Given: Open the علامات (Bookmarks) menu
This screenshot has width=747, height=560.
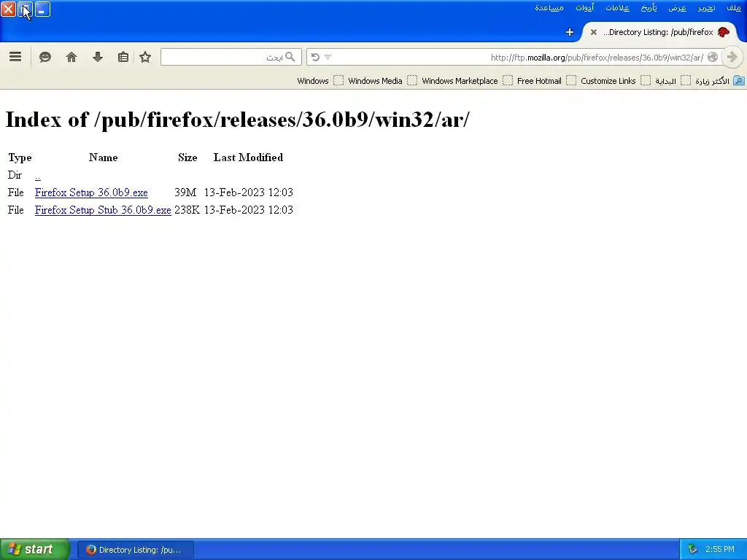Looking at the screenshot, I should [617, 7].
